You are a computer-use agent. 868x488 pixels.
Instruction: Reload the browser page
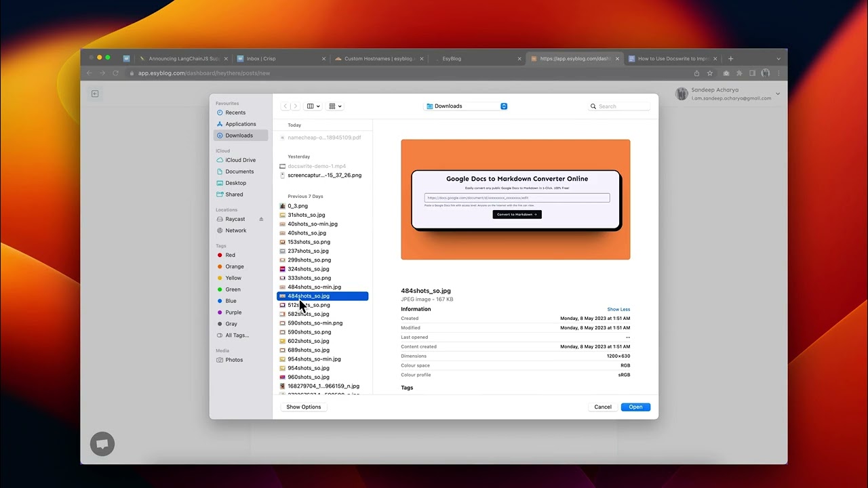pos(115,73)
